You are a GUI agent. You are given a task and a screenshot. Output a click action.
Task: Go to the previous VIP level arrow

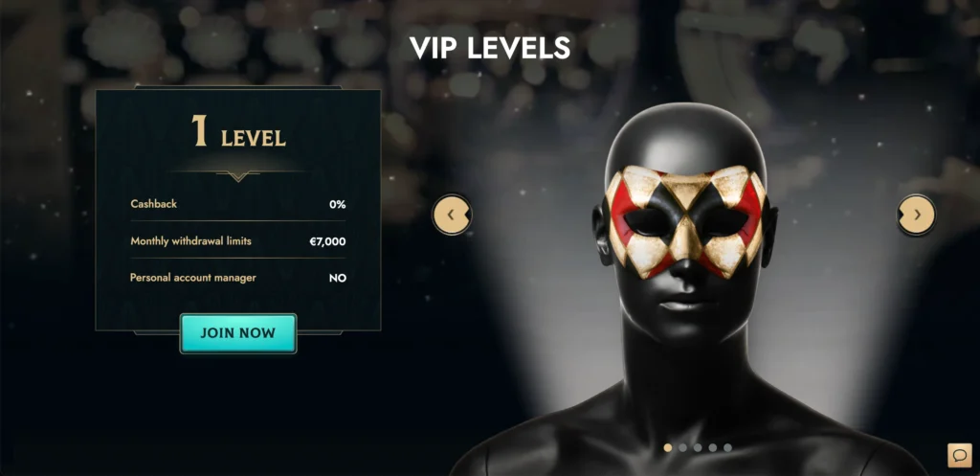click(452, 215)
